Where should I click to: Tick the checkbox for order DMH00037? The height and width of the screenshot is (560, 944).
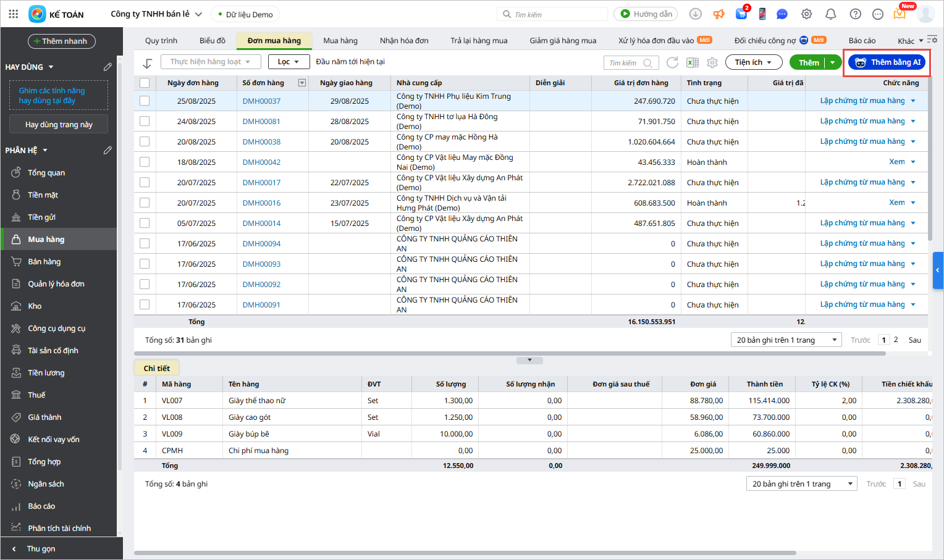click(x=145, y=101)
